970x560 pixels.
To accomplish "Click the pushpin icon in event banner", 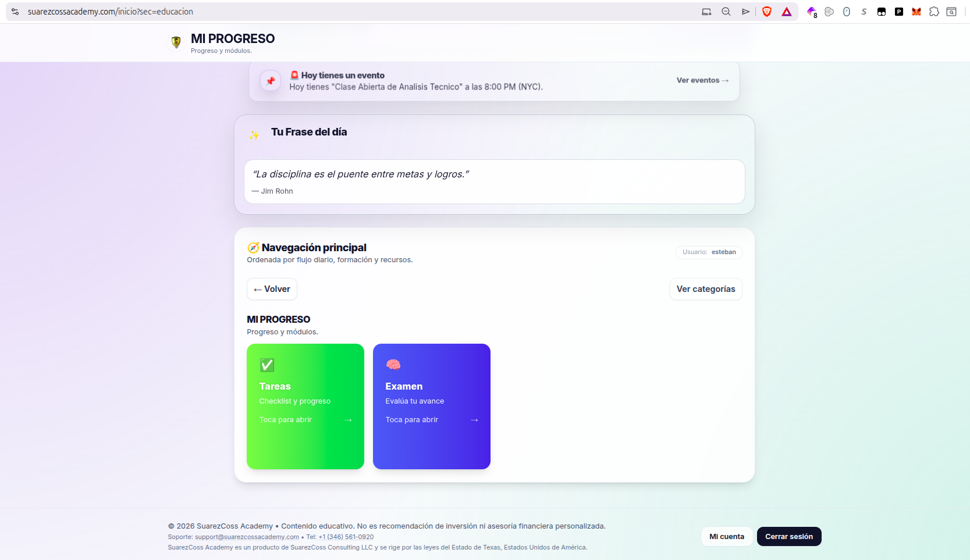I will [x=271, y=81].
